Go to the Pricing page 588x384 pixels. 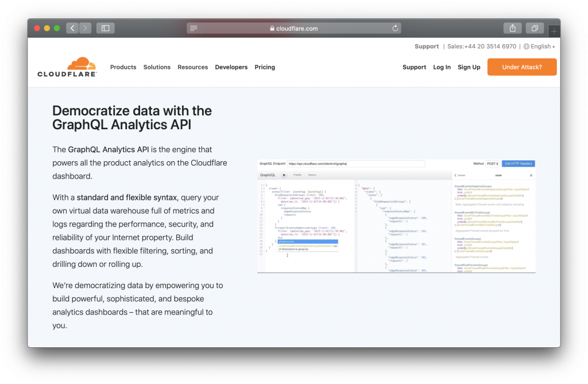point(265,67)
